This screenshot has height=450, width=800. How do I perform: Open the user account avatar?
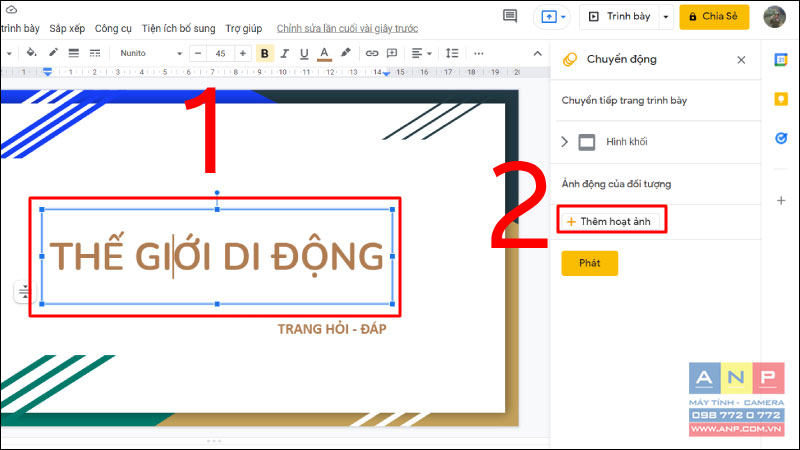pos(774,17)
